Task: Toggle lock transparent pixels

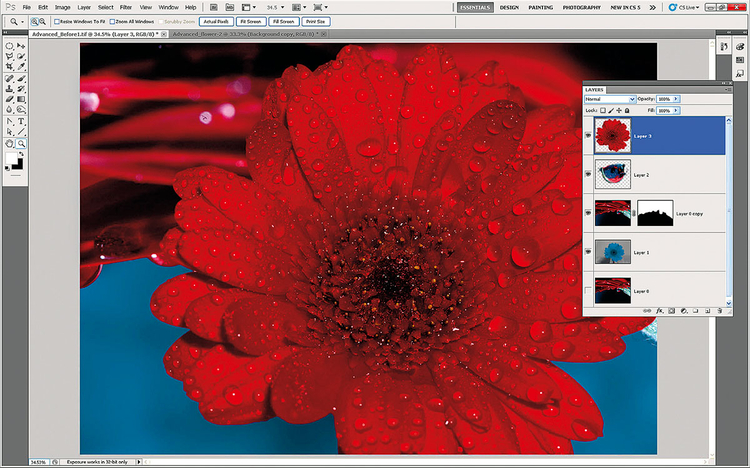Action: click(603, 111)
